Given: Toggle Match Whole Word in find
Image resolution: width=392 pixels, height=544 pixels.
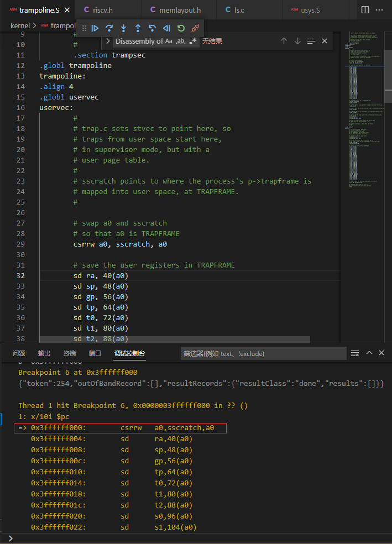Looking at the screenshot, I should click(180, 41).
